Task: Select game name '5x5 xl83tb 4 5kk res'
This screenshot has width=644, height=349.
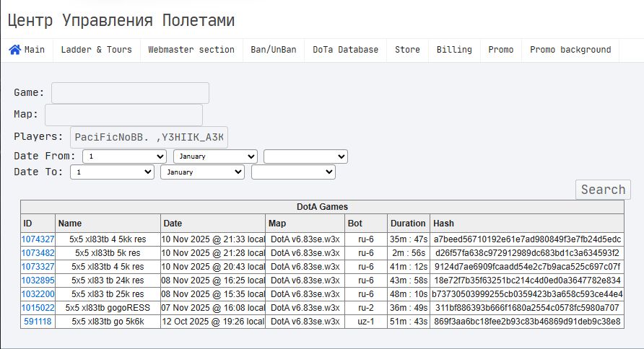Action: tap(108, 239)
